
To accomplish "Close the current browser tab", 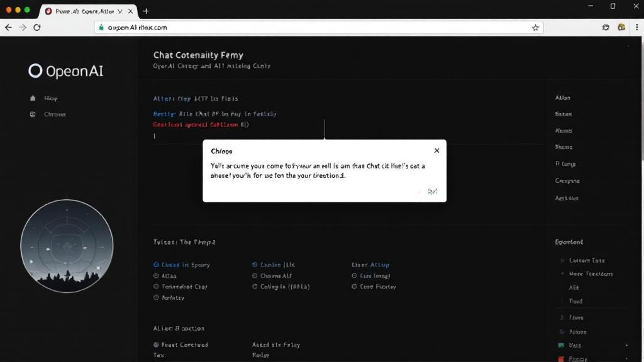I will pos(130,11).
